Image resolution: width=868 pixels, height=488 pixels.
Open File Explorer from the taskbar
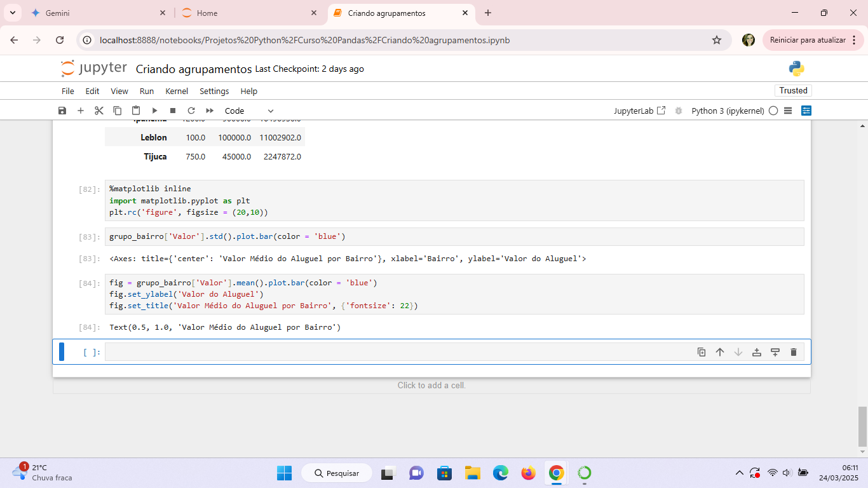pyautogui.click(x=472, y=473)
